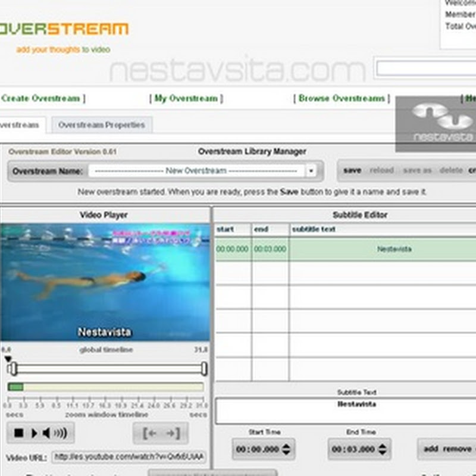Increase End Time with up arrow

click(x=383, y=446)
